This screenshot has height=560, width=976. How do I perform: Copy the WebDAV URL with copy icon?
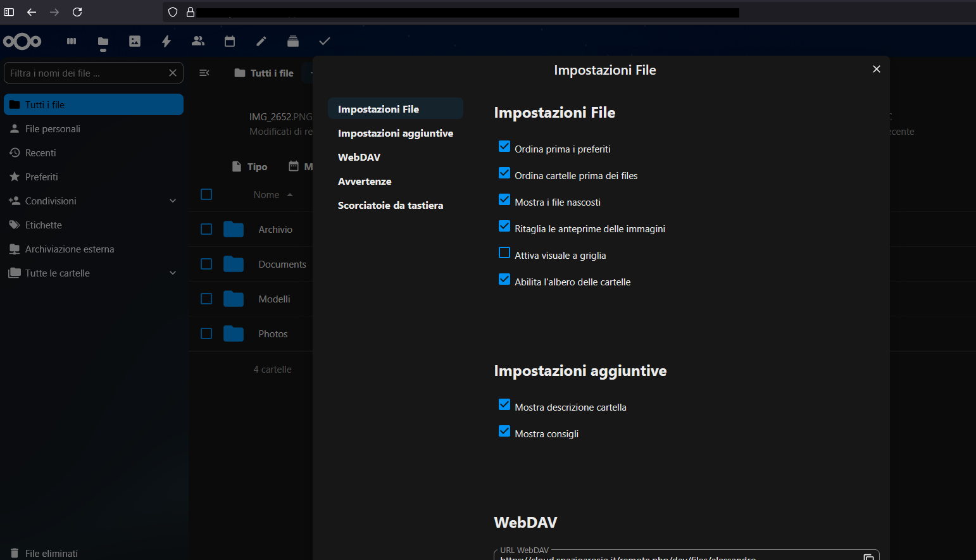(868, 556)
